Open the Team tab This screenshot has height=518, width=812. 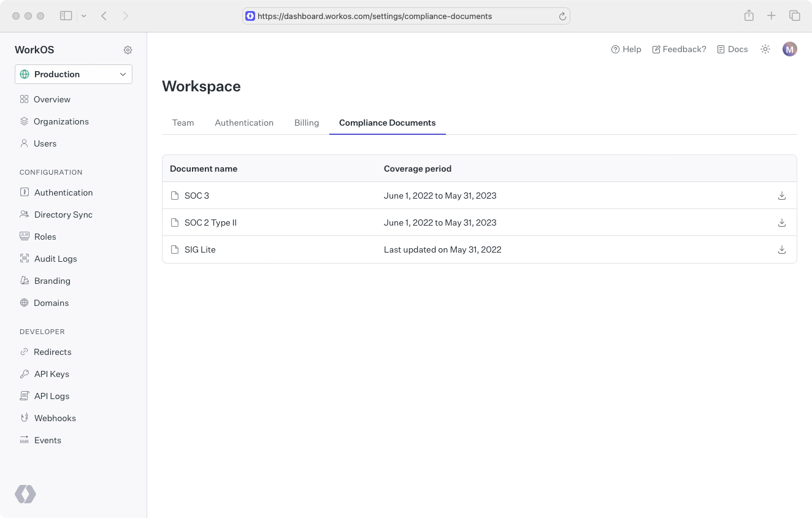[183, 123]
